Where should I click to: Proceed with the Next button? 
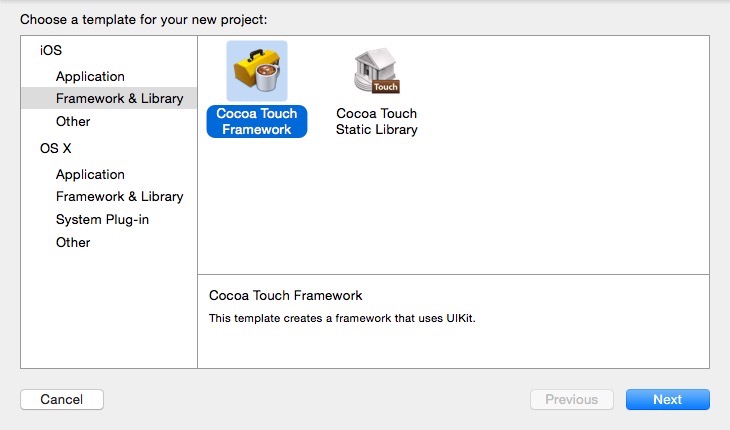(667, 400)
